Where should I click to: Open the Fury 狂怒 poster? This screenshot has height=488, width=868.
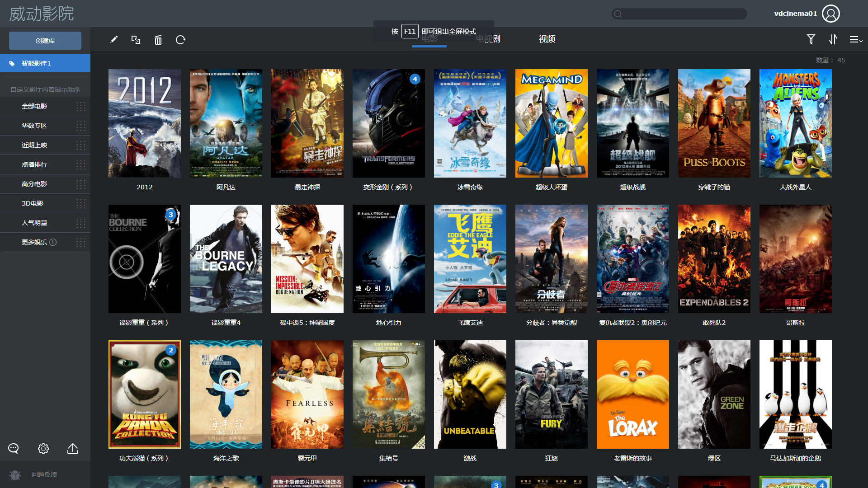pyautogui.click(x=552, y=394)
